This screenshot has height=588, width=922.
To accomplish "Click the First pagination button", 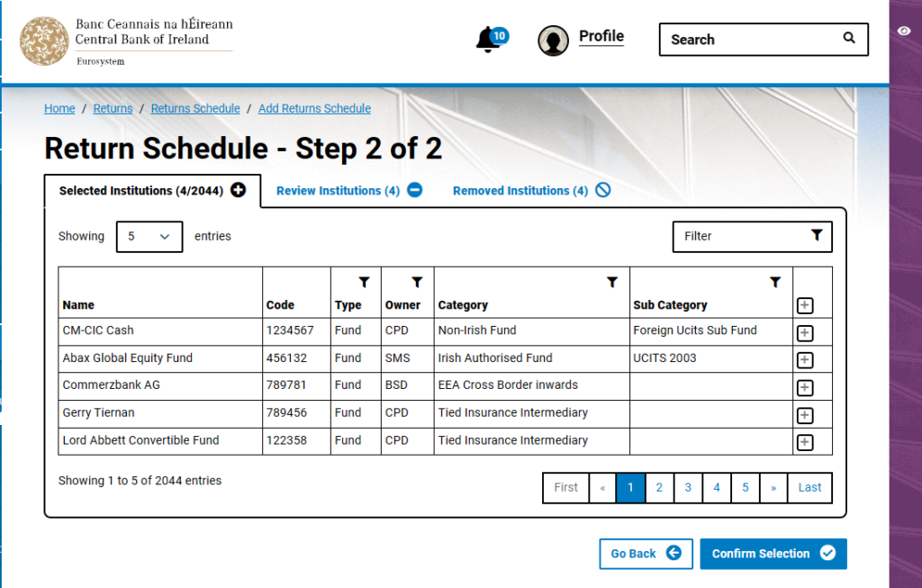I will (x=565, y=487).
